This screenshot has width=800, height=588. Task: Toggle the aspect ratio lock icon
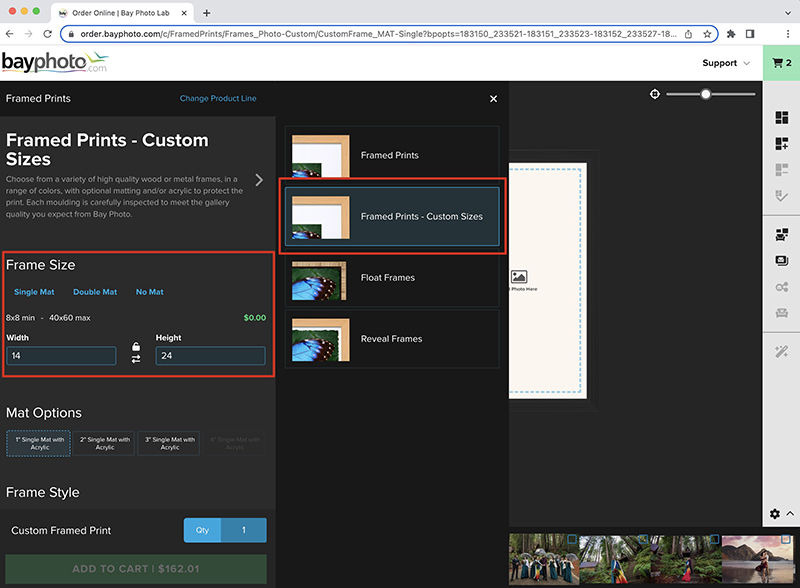click(136, 347)
